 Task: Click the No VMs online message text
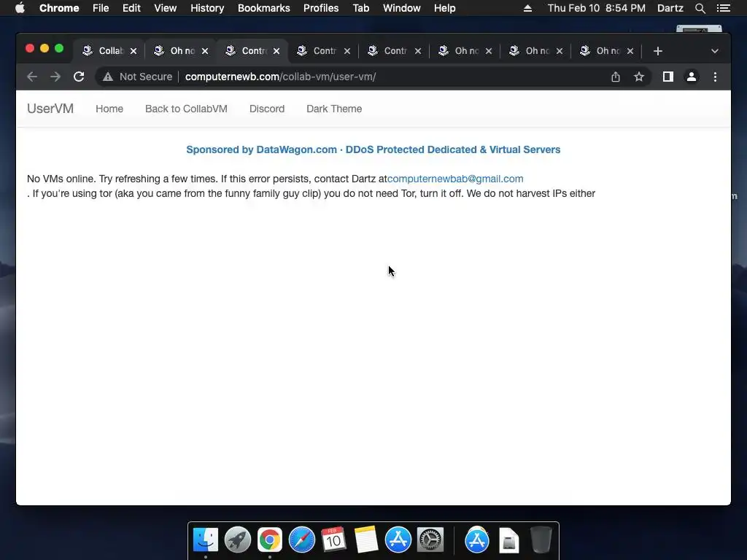(311, 186)
